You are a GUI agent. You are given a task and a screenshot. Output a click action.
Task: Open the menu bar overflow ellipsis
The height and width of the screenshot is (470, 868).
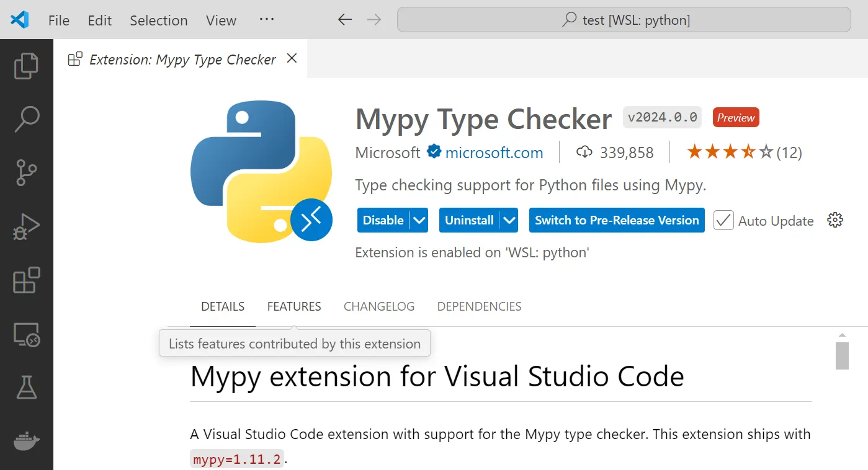coord(267,20)
